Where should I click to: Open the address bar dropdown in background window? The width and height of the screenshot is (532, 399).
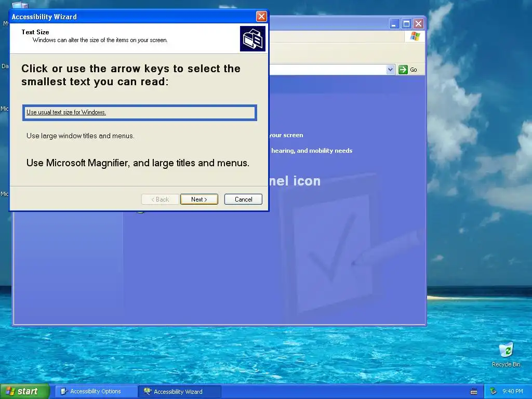(x=390, y=70)
